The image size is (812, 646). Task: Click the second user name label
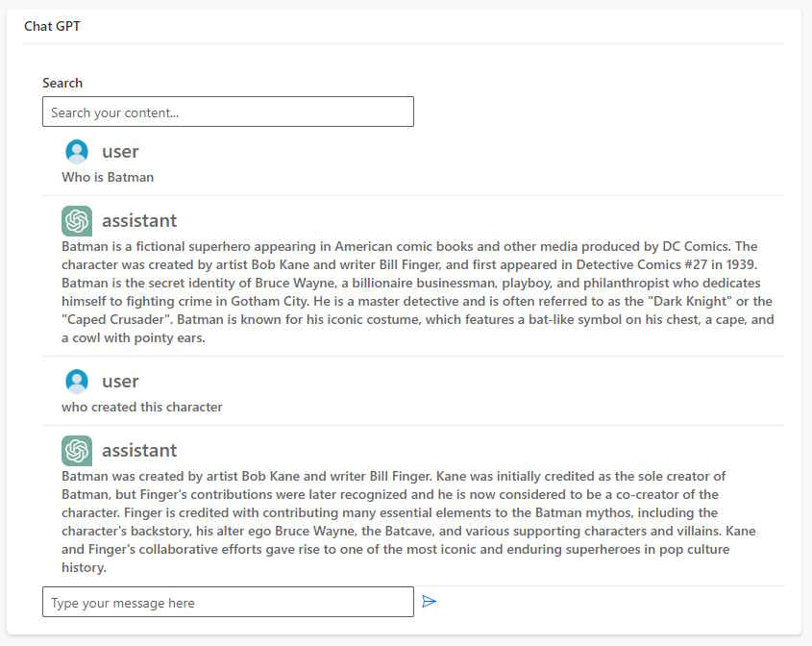coord(120,382)
